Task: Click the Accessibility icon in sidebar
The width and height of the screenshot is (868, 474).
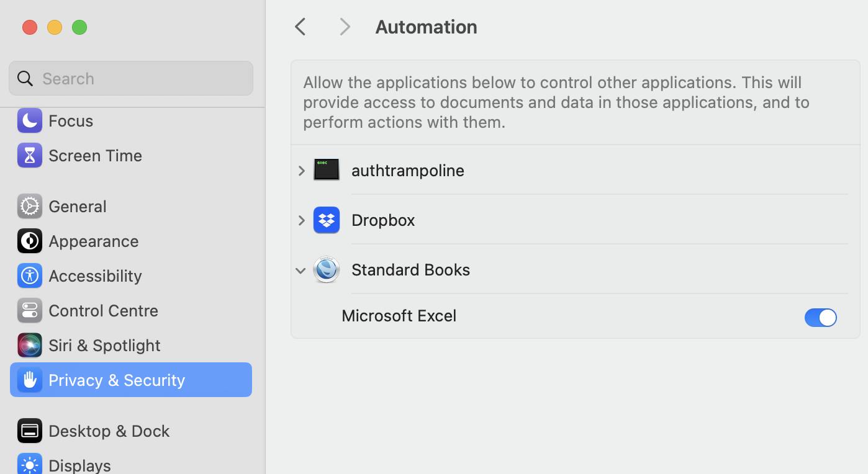Action: coord(29,275)
